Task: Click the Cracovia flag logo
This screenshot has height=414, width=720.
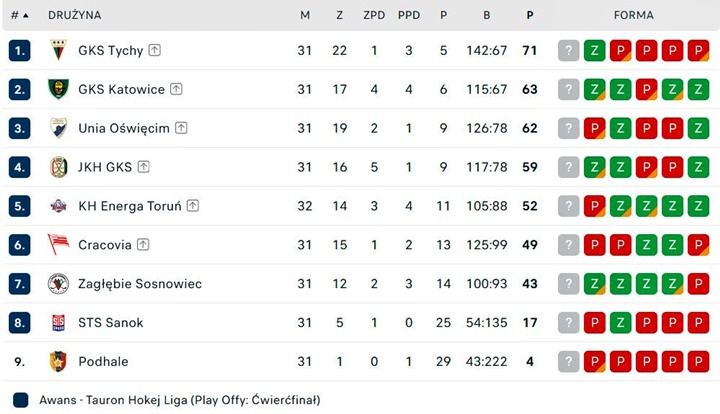Action: (x=58, y=244)
